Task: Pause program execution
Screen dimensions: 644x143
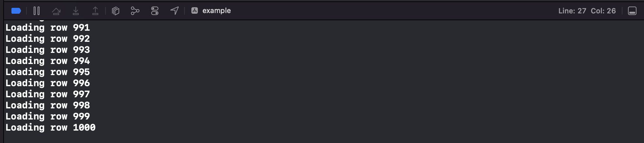Action: 37,11
